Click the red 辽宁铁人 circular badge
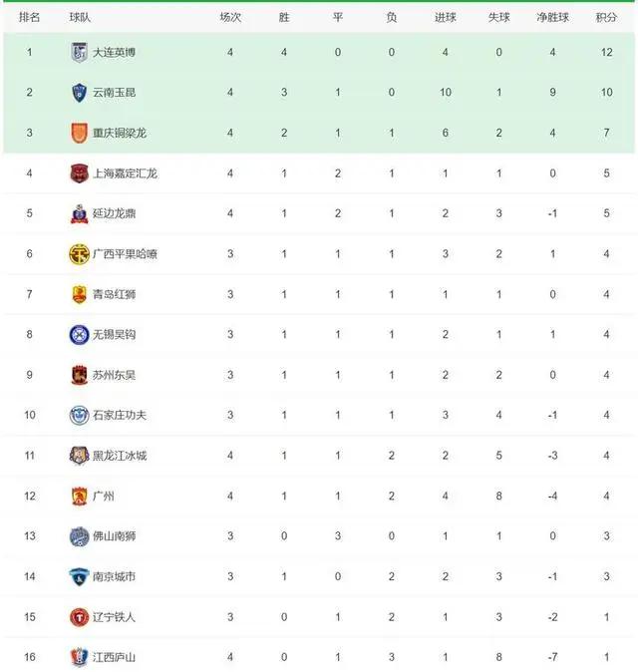 click(79, 617)
